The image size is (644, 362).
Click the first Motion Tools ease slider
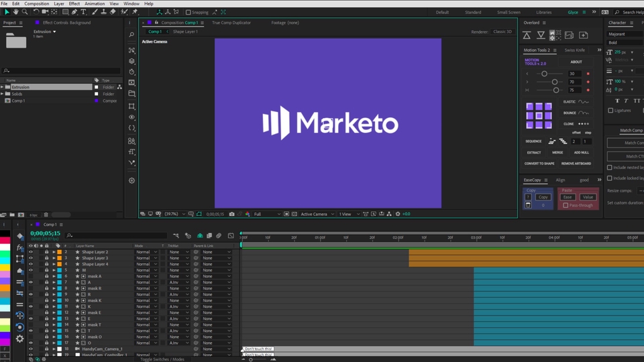[544, 74]
